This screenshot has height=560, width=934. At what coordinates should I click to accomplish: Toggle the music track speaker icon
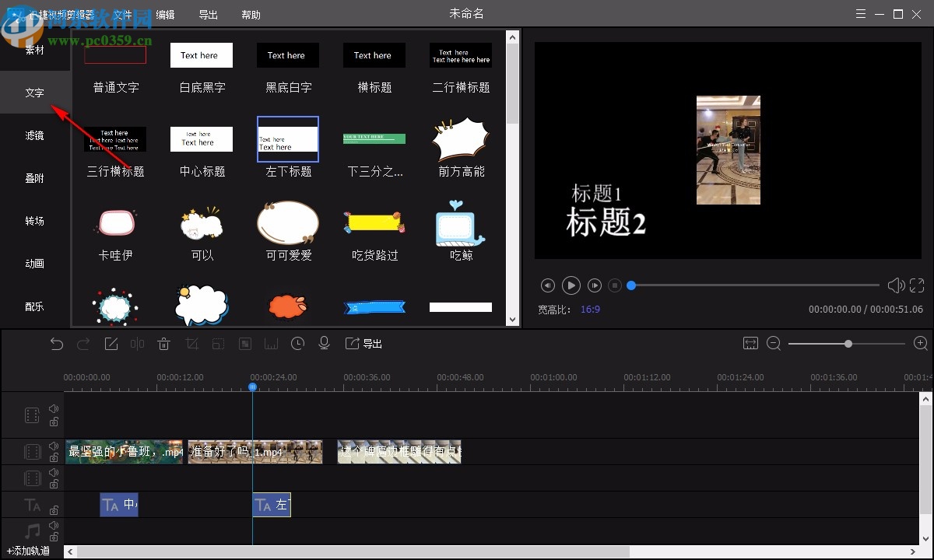tap(54, 526)
